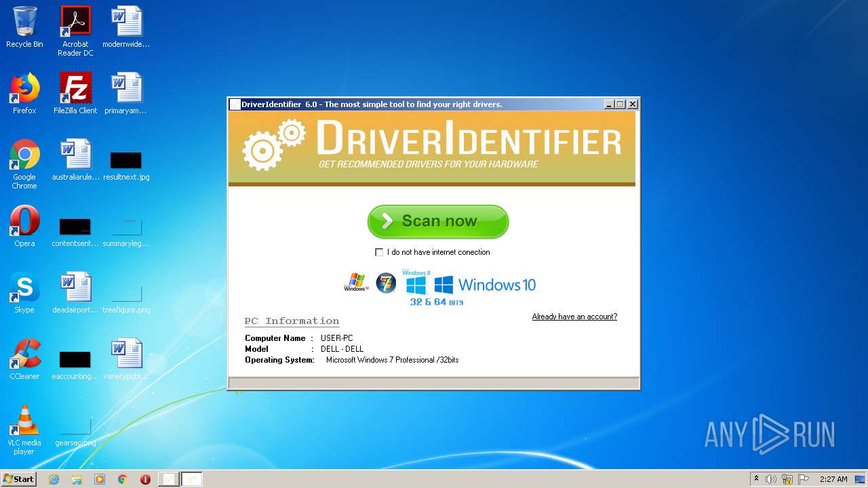
Task: Select the Recycle Bin desktop icon
Action: click(24, 28)
